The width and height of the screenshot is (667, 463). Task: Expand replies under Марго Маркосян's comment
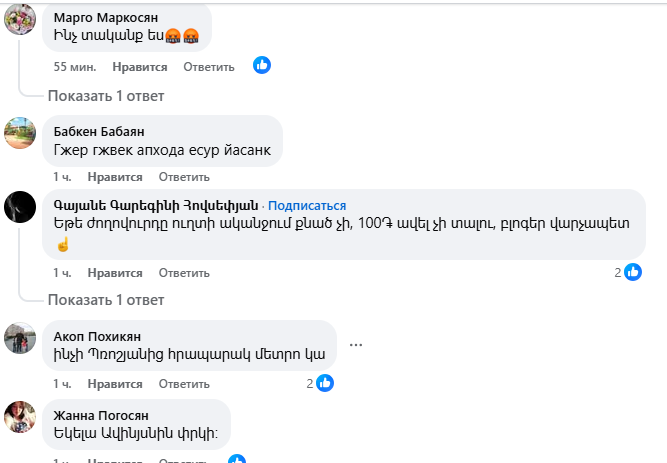point(106,96)
